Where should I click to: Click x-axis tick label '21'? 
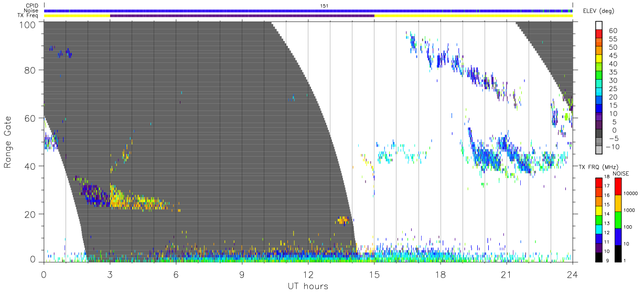click(507, 274)
